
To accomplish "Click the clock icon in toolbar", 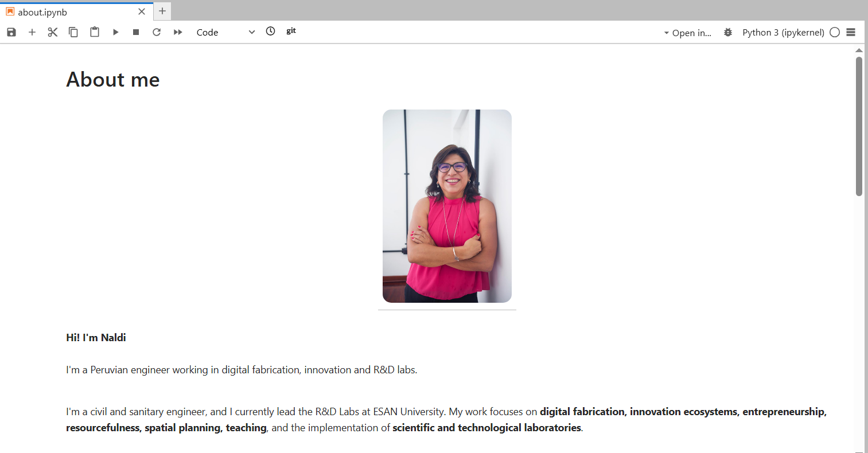I will [271, 32].
